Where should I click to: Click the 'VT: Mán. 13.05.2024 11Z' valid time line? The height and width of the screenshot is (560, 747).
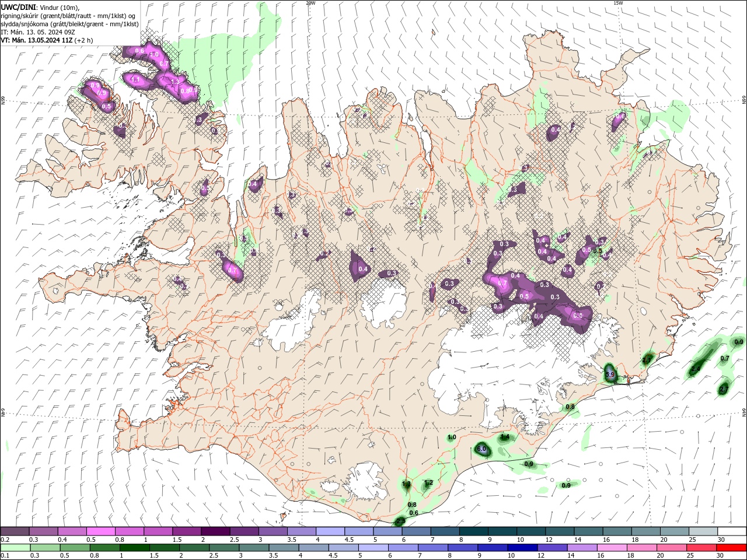(36, 40)
